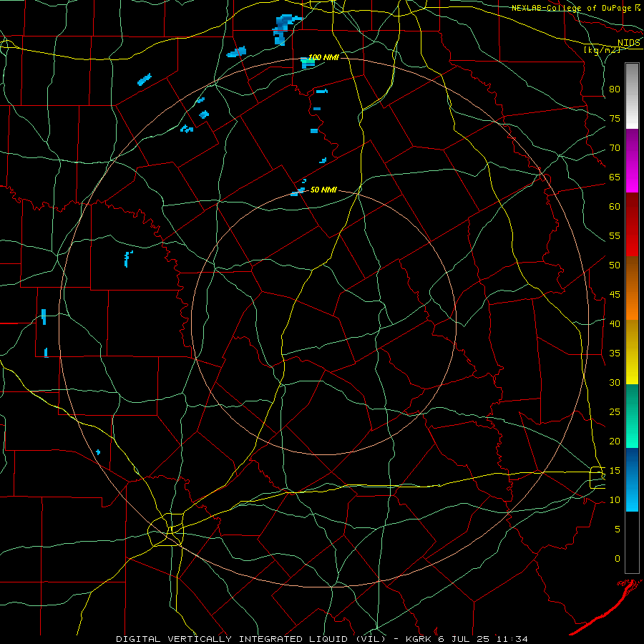Click the 70 value on the scale

615,148
